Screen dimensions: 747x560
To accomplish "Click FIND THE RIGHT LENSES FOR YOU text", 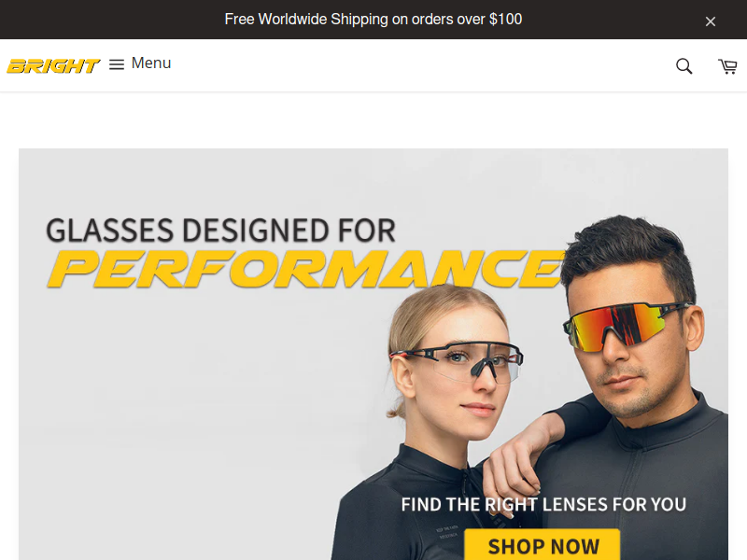I will pos(543,504).
